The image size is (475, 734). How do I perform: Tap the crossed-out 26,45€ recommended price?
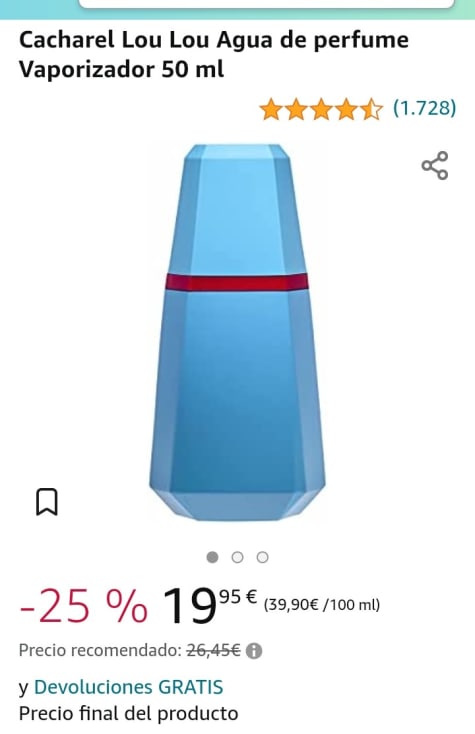tap(213, 650)
